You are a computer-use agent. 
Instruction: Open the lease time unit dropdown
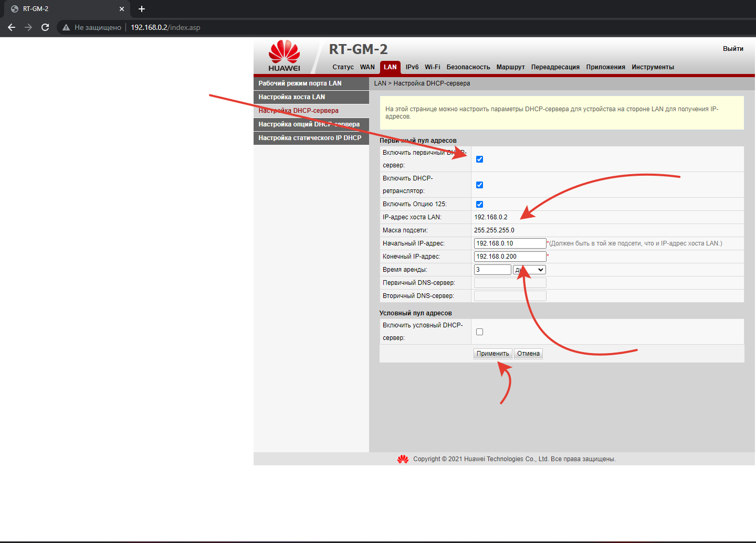pyautogui.click(x=529, y=270)
